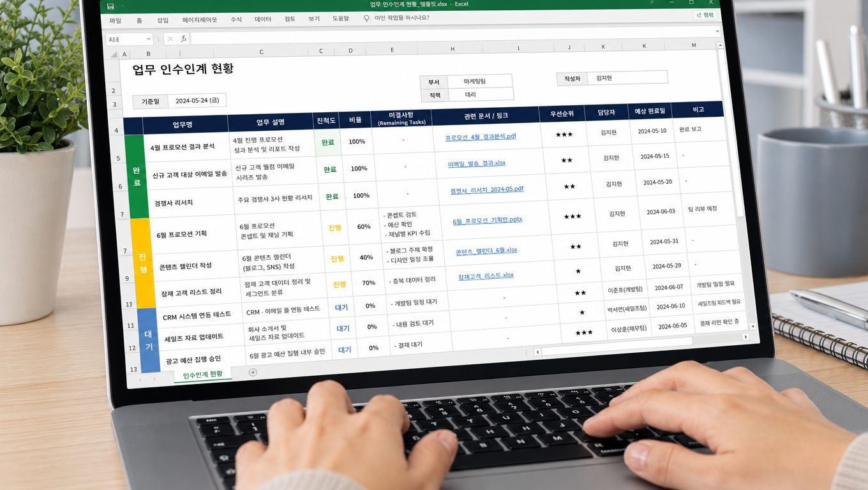Open the 보기 ribbon tab
Screen dimensions: 868x490
314,19
